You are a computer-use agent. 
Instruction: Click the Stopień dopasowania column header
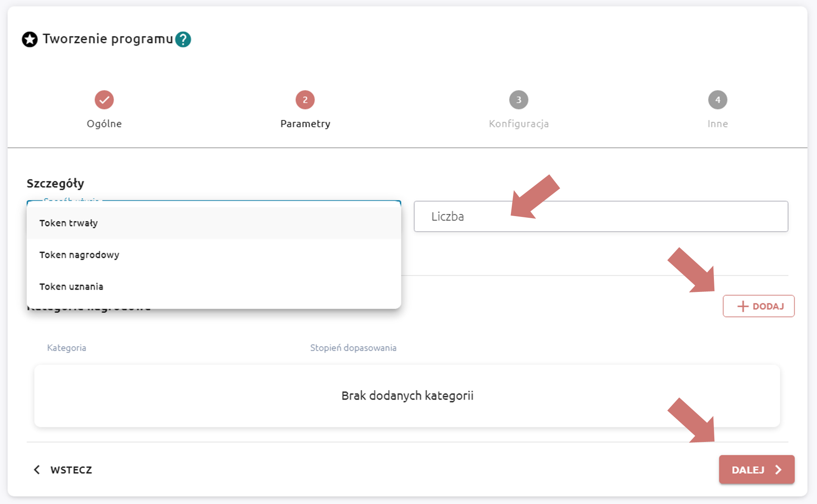(353, 348)
